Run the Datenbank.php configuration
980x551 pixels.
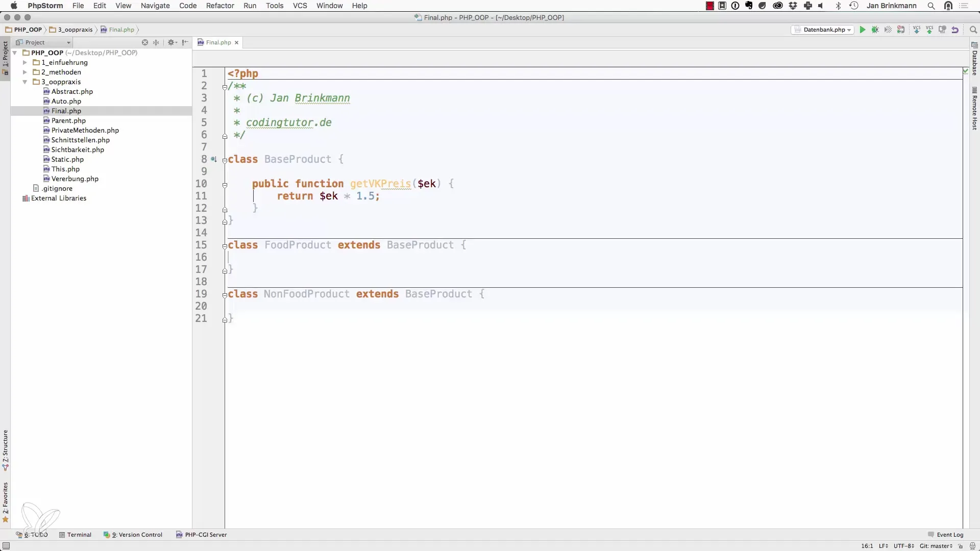click(863, 30)
